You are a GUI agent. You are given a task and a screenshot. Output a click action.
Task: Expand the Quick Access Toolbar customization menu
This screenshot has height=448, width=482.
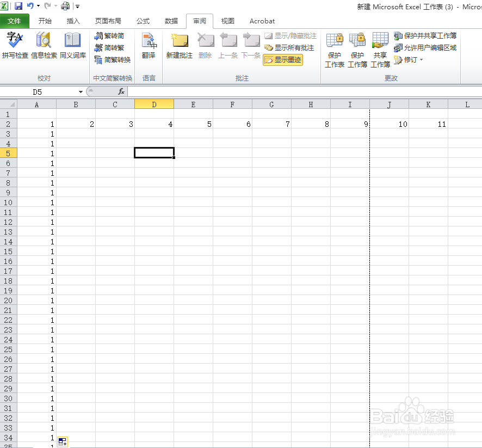coord(77,6)
